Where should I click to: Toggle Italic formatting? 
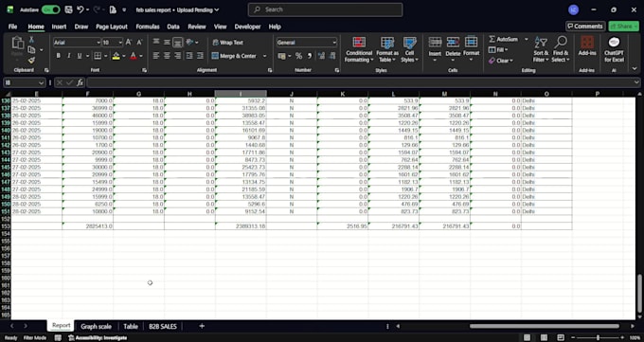68,56
